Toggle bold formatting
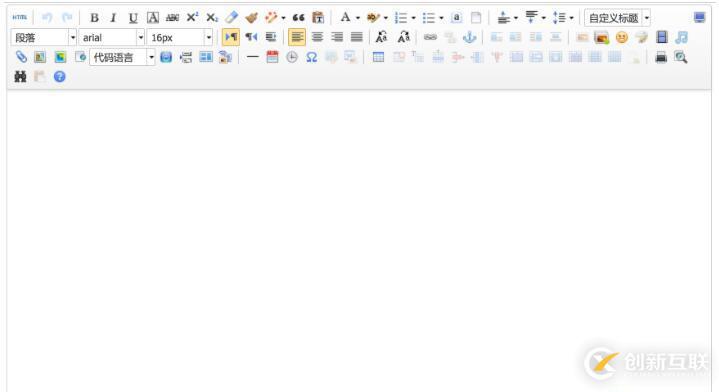 pos(94,17)
